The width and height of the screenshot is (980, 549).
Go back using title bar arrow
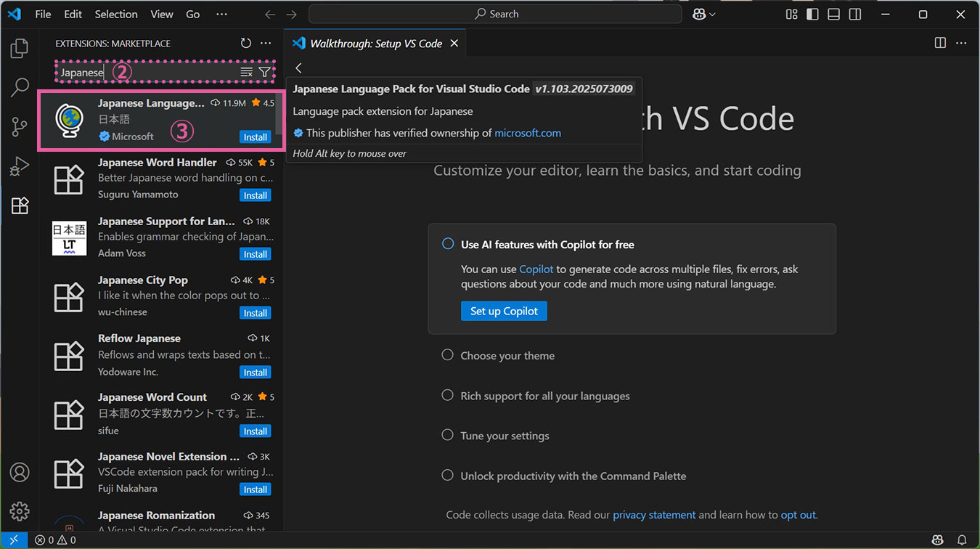click(270, 14)
